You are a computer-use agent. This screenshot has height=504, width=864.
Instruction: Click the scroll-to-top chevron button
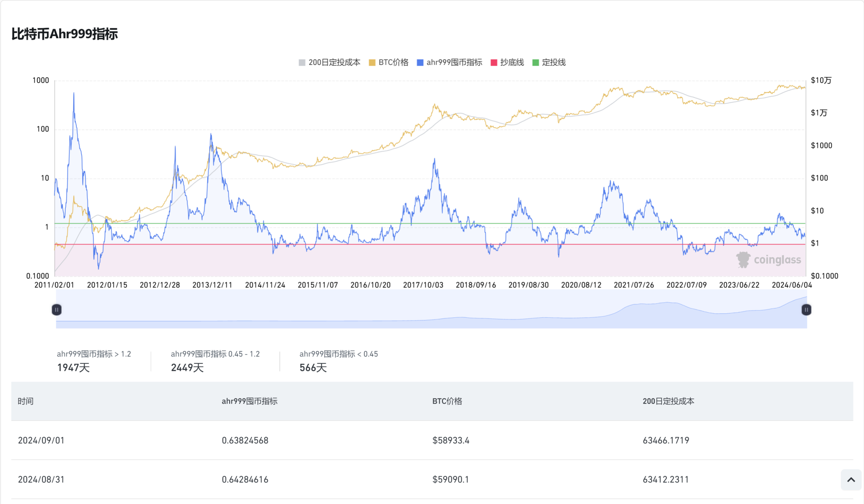tap(851, 480)
